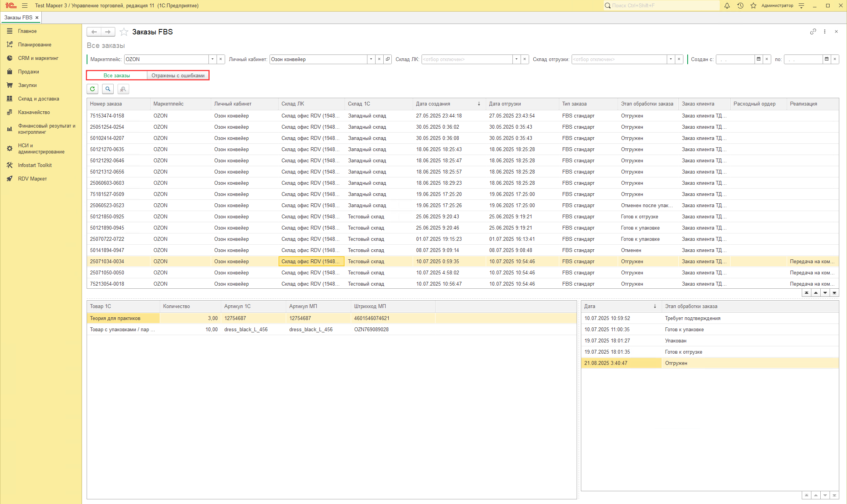The width and height of the screenshot is (847, 504).
Task: Open the Личный кабинет item form
Action: coord(388,59)
